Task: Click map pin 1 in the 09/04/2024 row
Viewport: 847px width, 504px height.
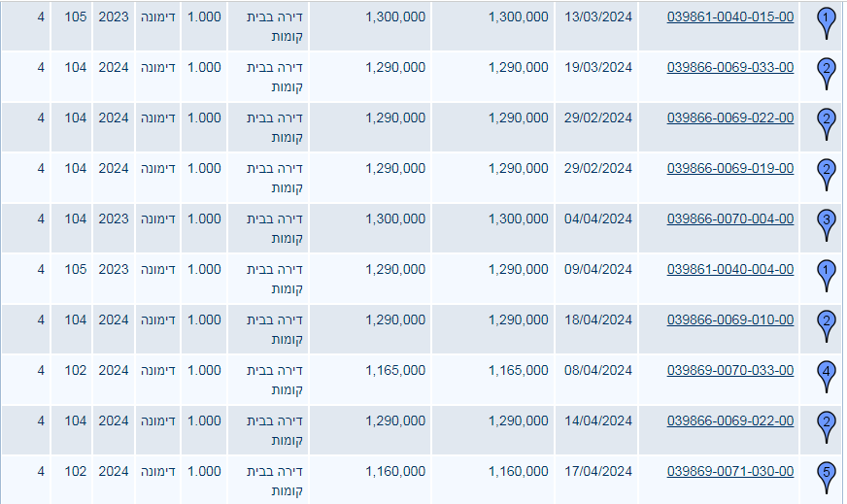Action: tap(826, 273)
